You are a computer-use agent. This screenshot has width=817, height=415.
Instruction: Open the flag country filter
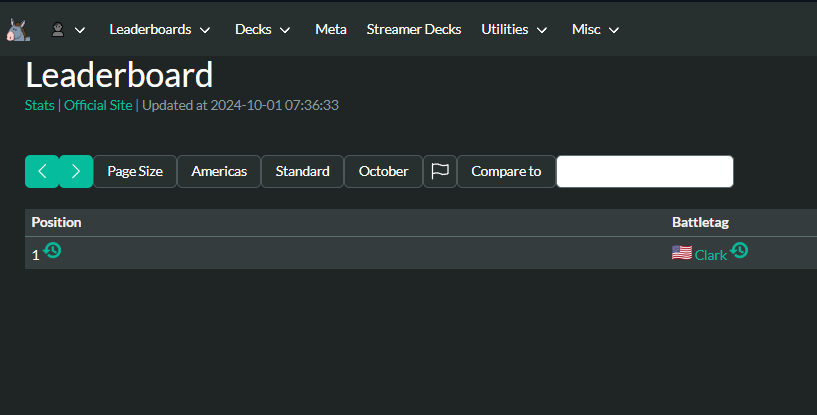tap(440, 172)
